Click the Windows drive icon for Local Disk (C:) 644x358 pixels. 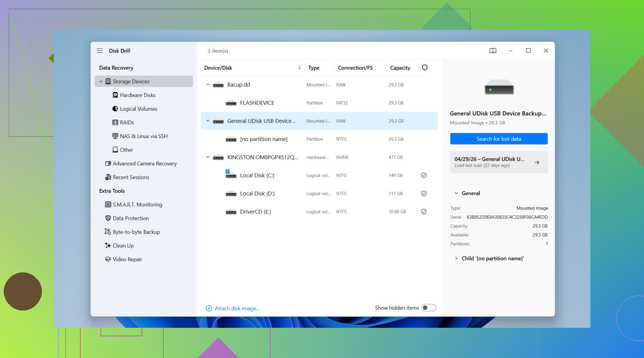231,174
